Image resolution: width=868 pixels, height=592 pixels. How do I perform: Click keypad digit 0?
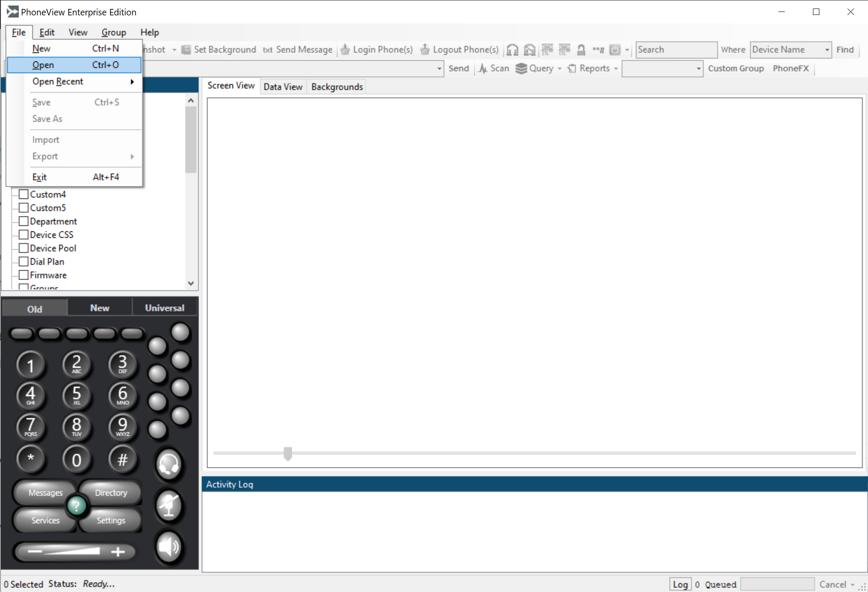point(76,459)
